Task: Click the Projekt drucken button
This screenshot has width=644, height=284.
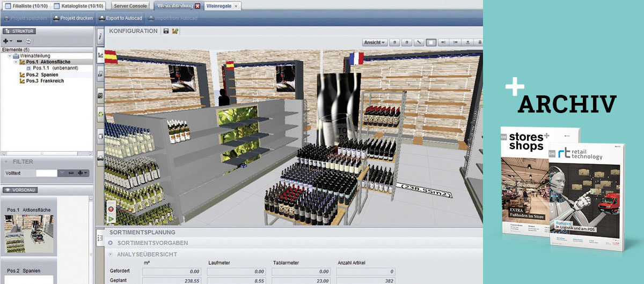Action: [74, 19]
